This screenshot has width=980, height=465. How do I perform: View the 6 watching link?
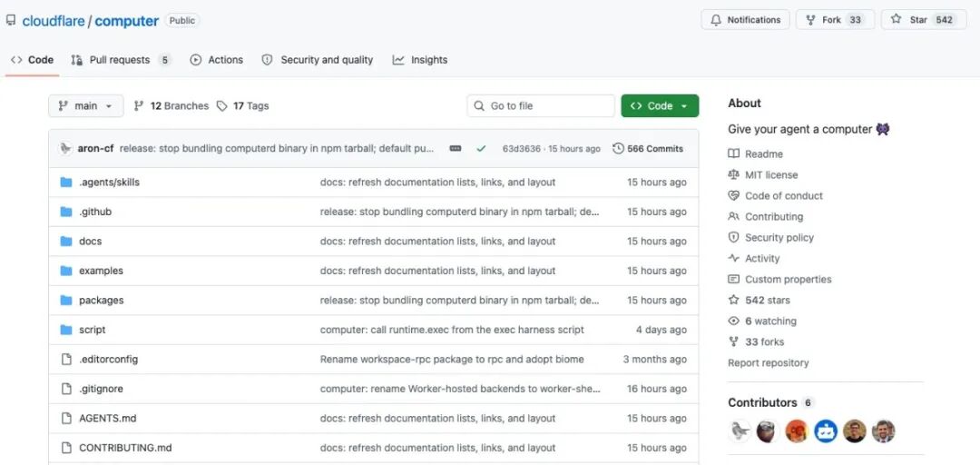(770, 322)
